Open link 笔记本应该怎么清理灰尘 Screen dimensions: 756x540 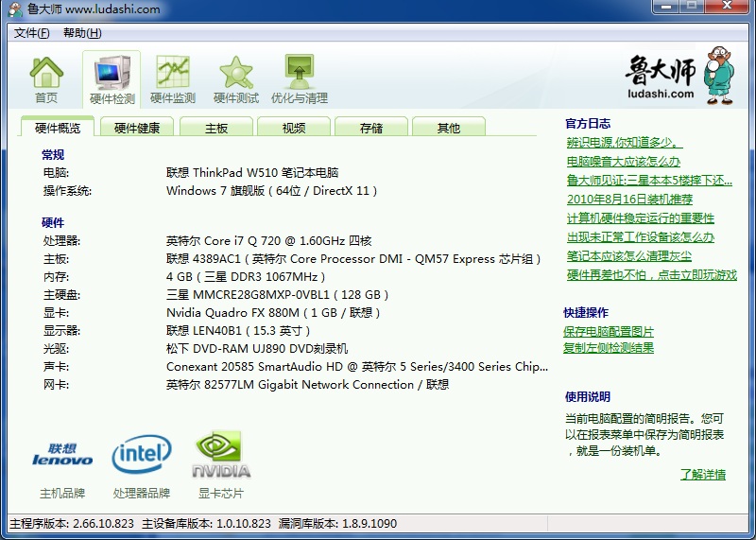pos(629,255)
